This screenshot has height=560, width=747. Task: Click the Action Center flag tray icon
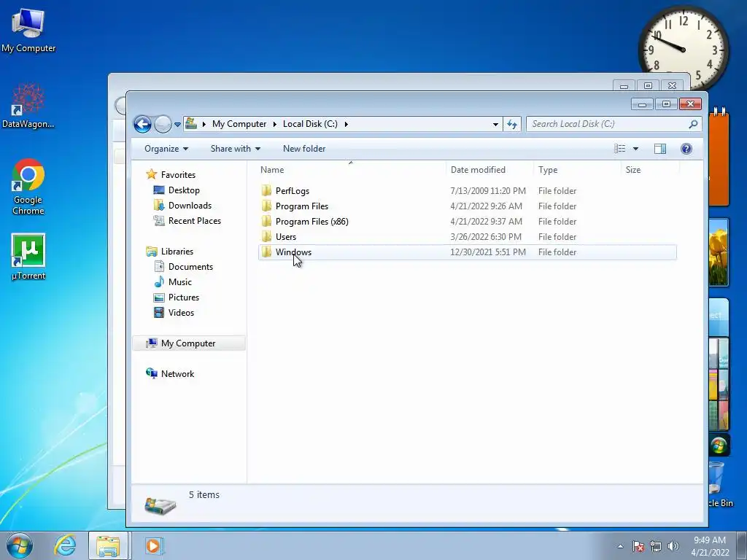tap(638, 546)
